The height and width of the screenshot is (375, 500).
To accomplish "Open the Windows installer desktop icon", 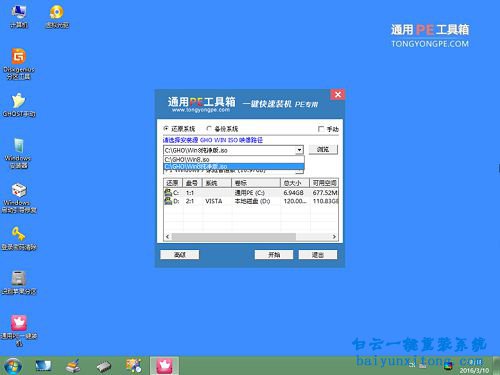I will point(18,153).
